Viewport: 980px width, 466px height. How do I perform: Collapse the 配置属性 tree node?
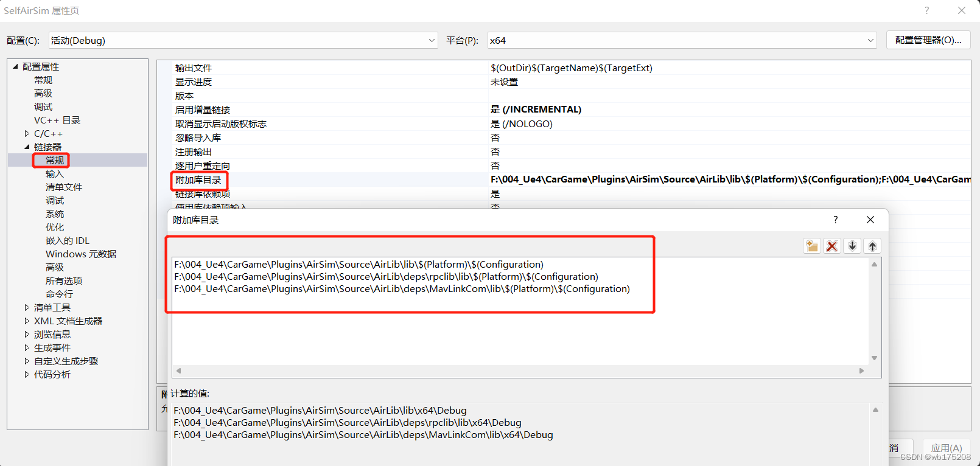(15, 66)
